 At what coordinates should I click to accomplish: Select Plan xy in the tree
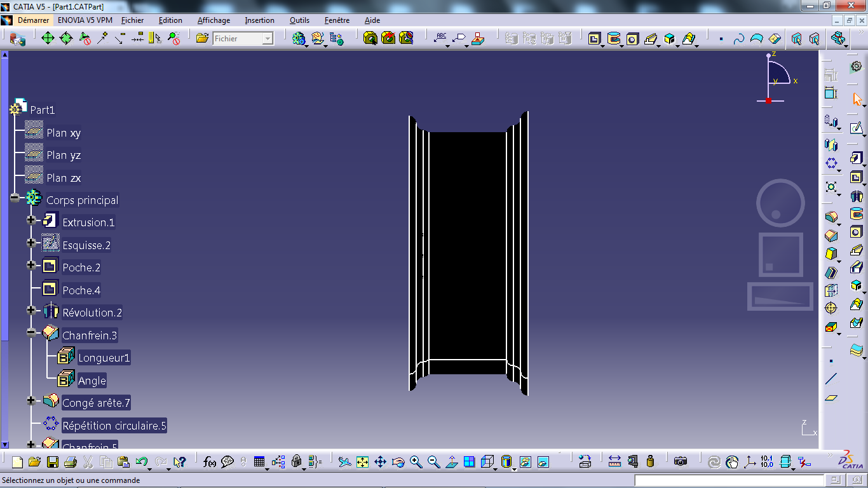64,133
